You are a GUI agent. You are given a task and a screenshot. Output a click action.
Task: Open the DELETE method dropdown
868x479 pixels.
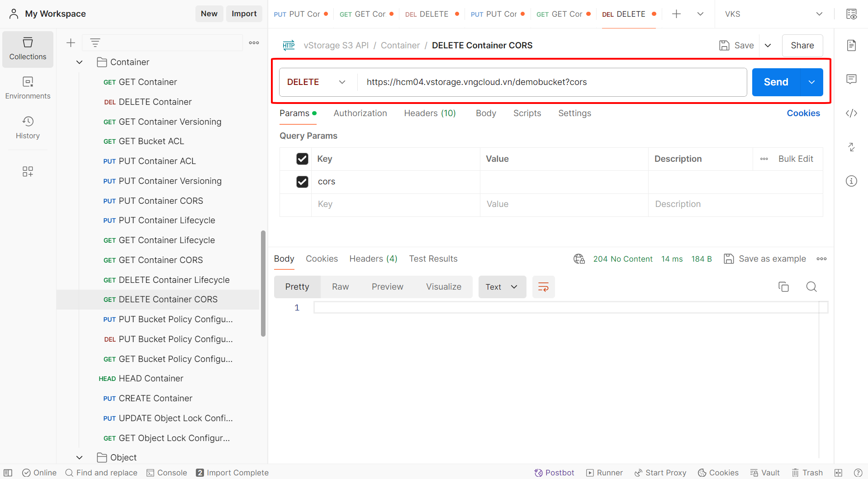coord(317,82)
